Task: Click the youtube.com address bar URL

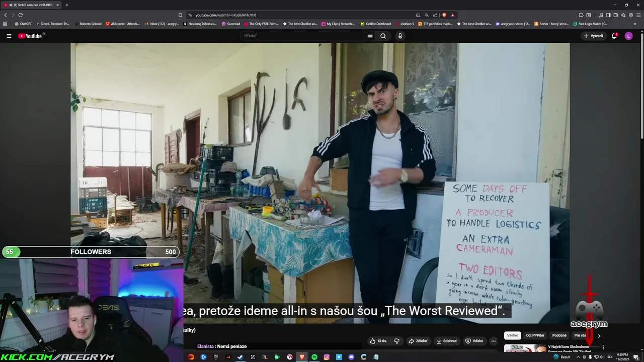Action: point(226,15)
